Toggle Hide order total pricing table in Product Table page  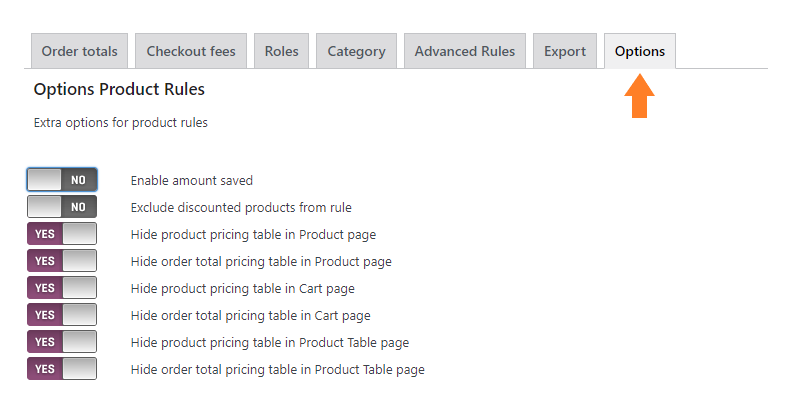62,369
